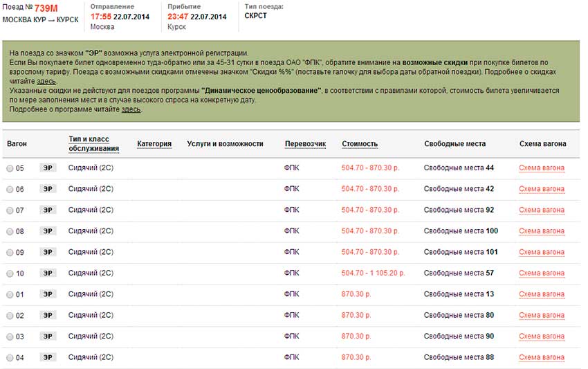
Task: Select radio button for wagon 05
Action: 10,168
